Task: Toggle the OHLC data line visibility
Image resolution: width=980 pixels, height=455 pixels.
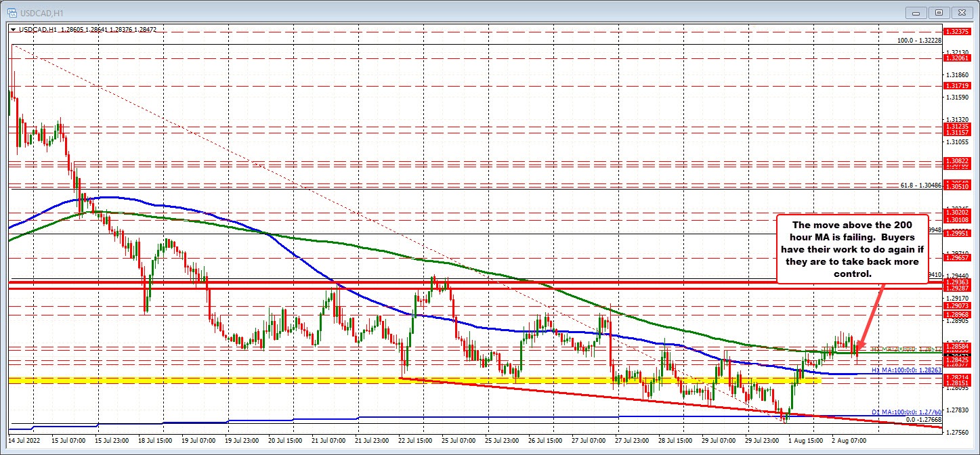Action: pyautogui.click(x=88, y=30)
